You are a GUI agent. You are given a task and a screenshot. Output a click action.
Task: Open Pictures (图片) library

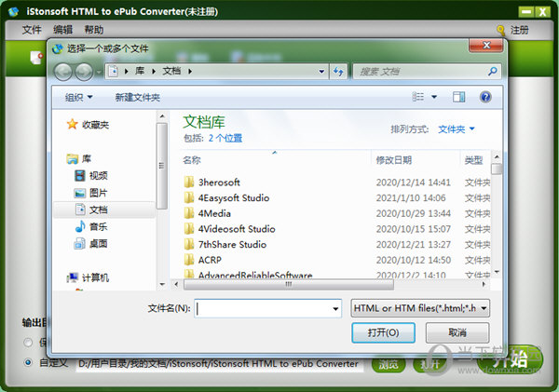coord(91,193)
